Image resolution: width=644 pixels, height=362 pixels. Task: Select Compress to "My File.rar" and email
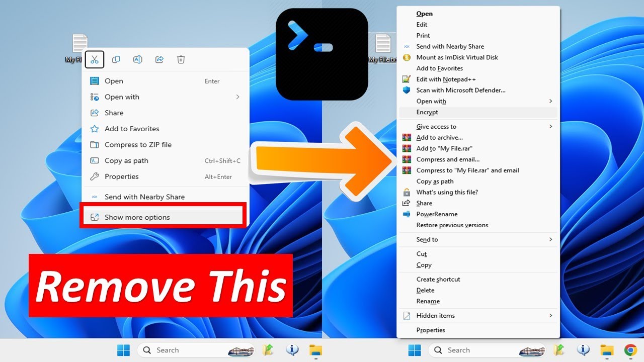[x=478, y=170]
